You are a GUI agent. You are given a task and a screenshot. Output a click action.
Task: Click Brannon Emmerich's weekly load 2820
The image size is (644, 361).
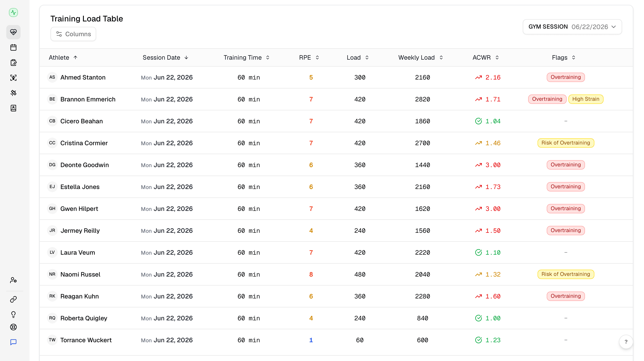coord(422,99)
